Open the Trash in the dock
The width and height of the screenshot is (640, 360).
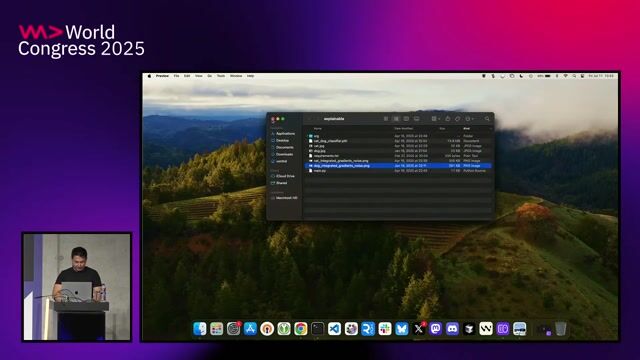561,329
